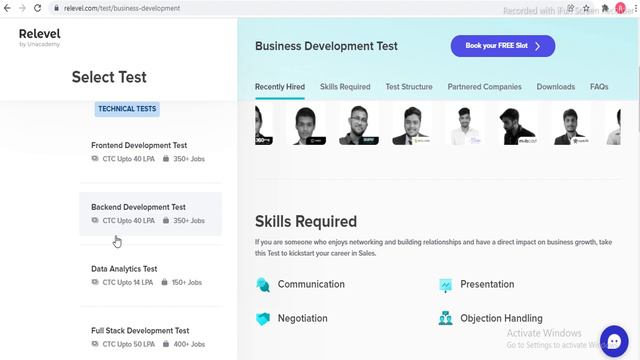Click jobs briefcase icon under Full Stack Development Test
The width and height of the screenshot is (640, 360).
coord(166,344)
